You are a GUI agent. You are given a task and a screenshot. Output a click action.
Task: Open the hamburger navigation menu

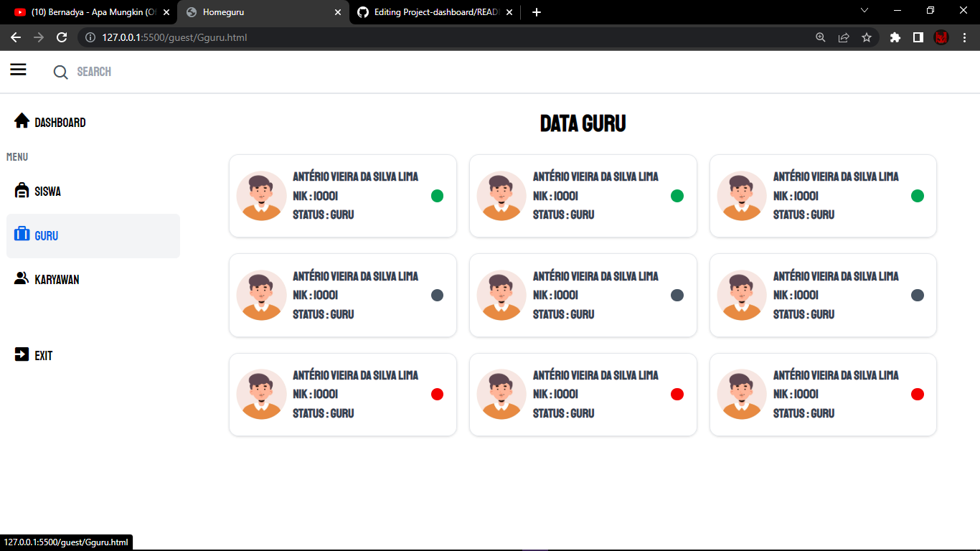pos(18,70)
